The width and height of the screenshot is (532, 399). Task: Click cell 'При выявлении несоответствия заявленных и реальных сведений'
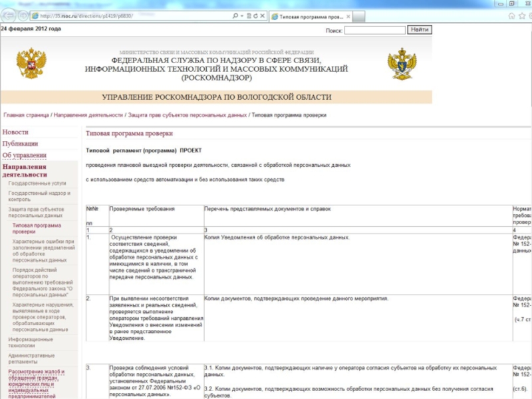pos(156,319)
